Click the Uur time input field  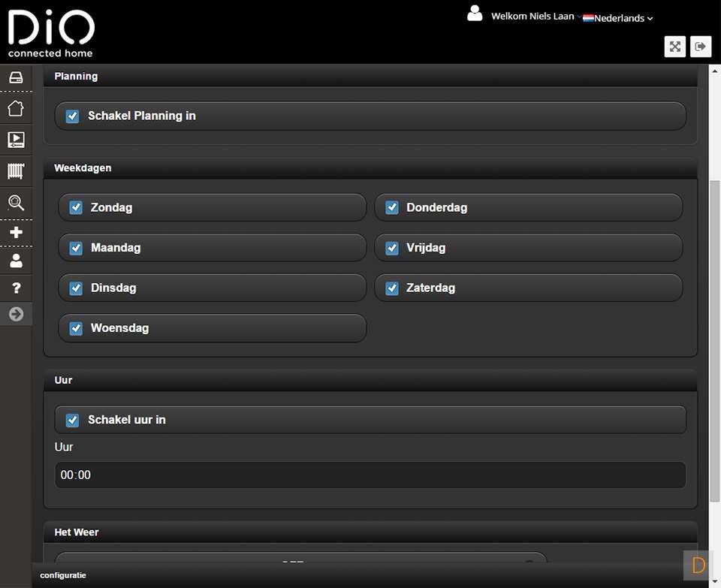370,475
